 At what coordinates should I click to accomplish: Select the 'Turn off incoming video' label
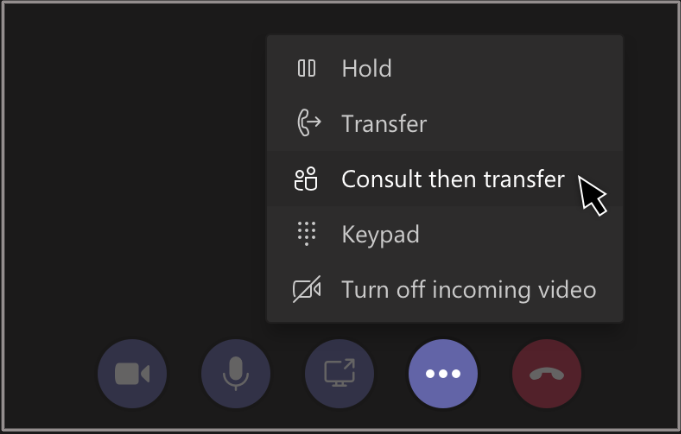point(468,290)
